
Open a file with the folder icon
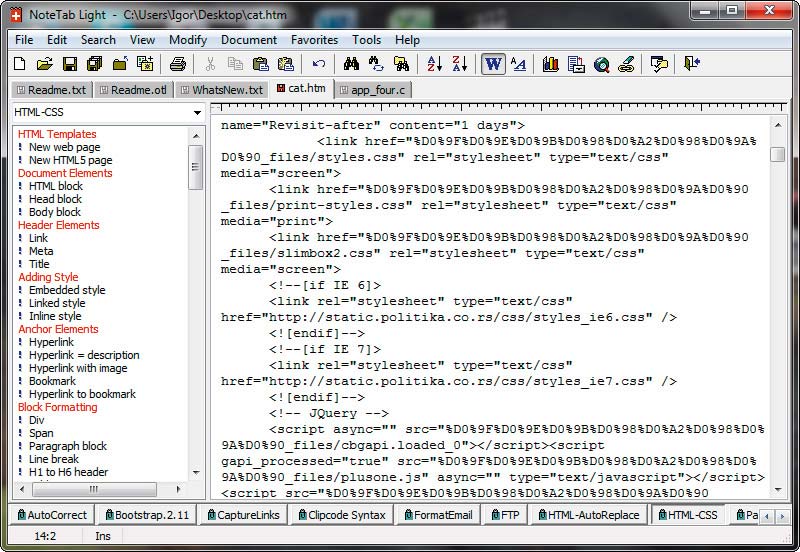click(44, 64)
